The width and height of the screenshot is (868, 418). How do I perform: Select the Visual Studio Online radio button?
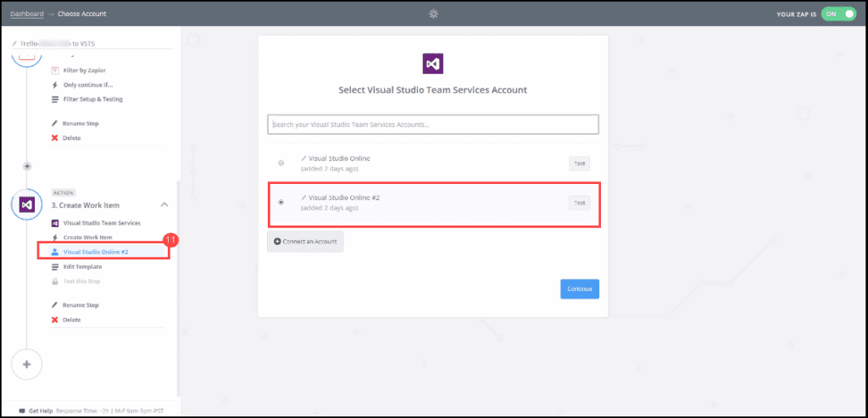(x=281, y=163)
